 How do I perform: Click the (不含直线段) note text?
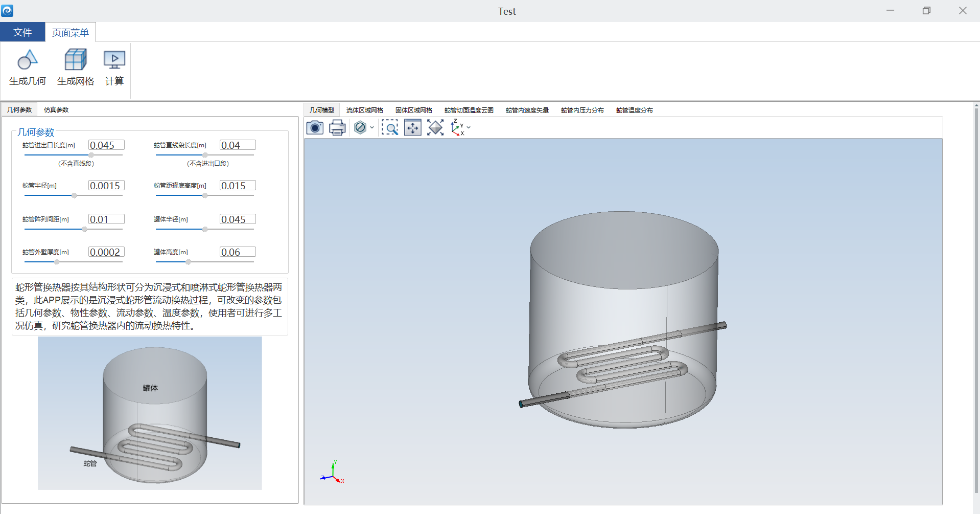coord(76,164)
